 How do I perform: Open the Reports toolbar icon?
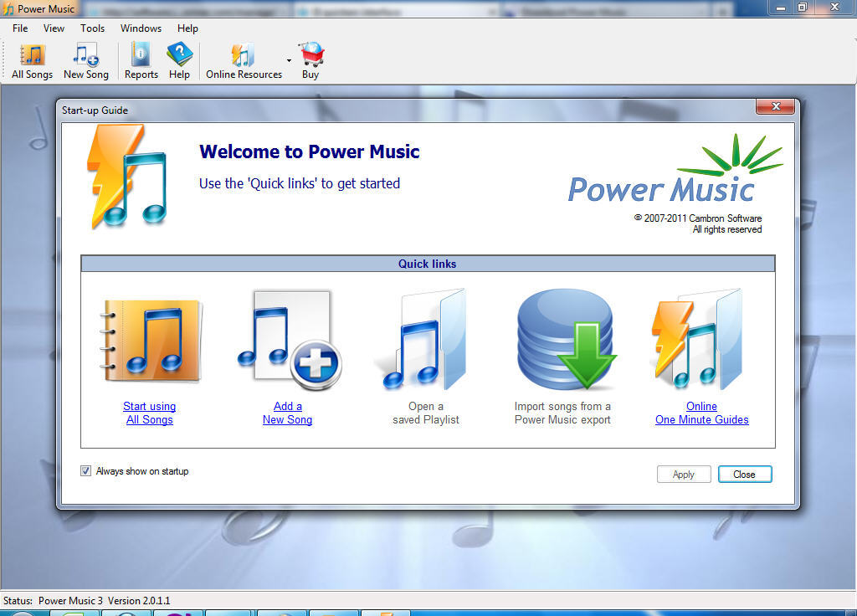point(141,61)
